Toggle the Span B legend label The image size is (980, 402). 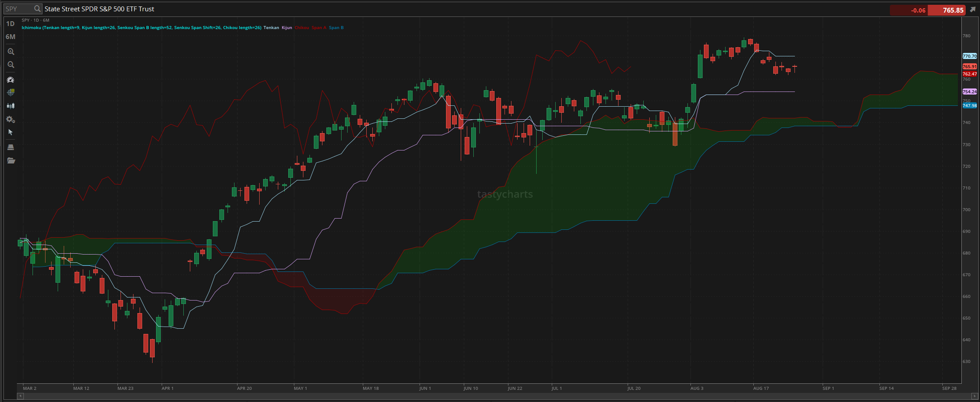[336, 28]
